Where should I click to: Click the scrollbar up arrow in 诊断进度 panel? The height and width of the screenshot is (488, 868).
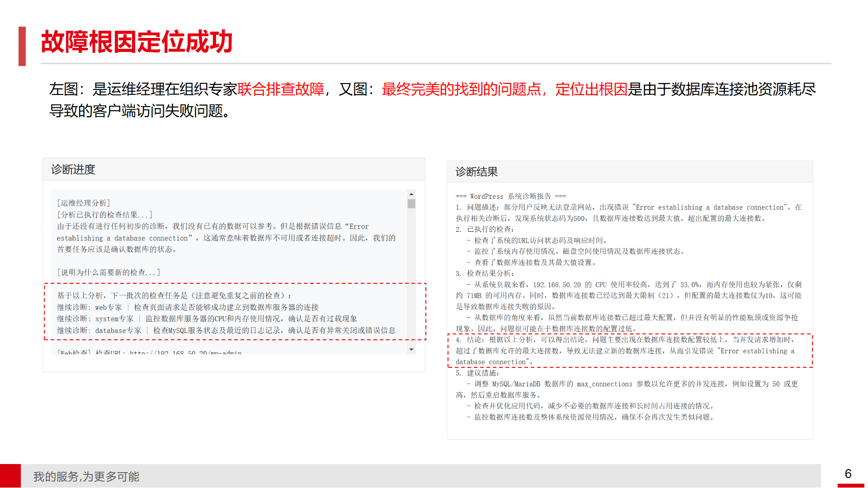tap(411, 194)
